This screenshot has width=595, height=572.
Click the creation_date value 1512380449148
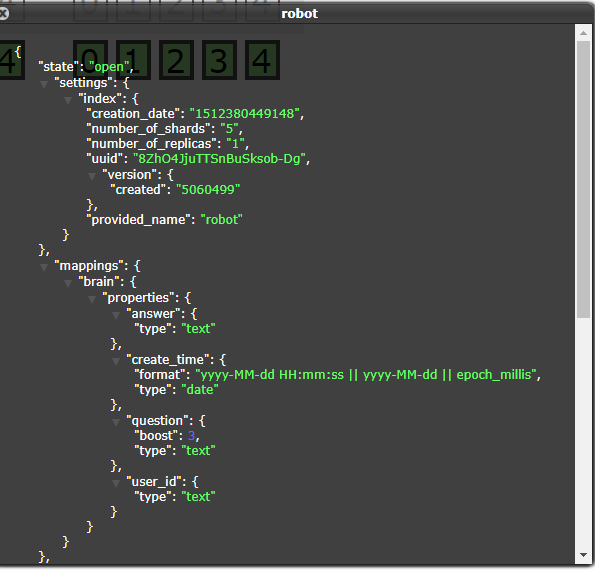(x=245, y=113)
